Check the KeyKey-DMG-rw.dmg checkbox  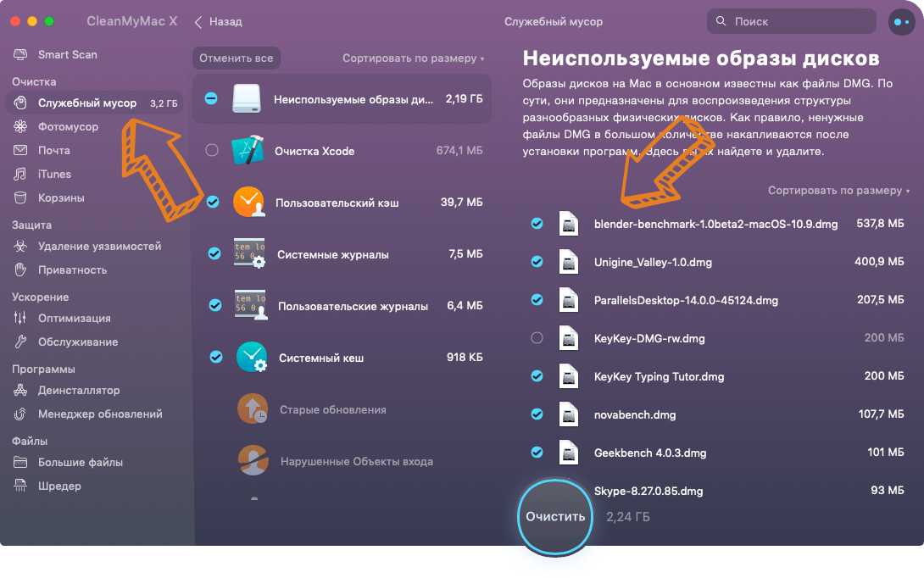(537, 338)
